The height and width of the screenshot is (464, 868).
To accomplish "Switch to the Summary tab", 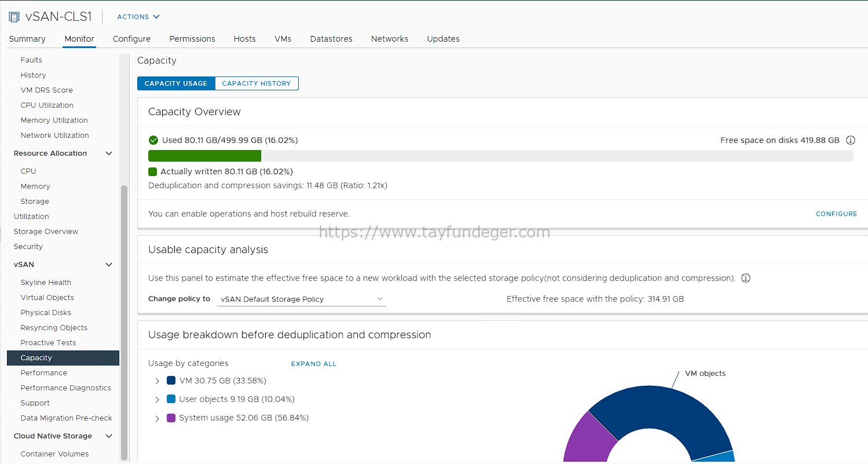I will pos(27,39).
